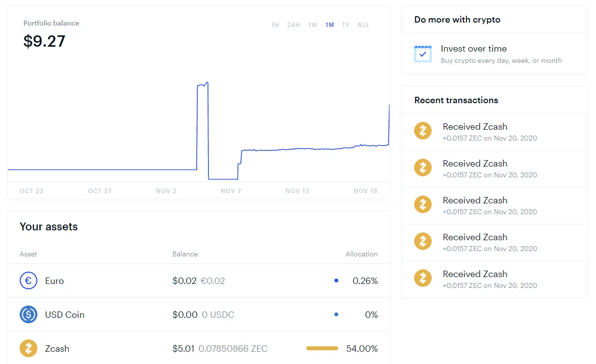Image resolution: width=596 pixels, height=364 pixels.
Task: Click the 0 USDC amount
Action: click(x=218, y=315)
